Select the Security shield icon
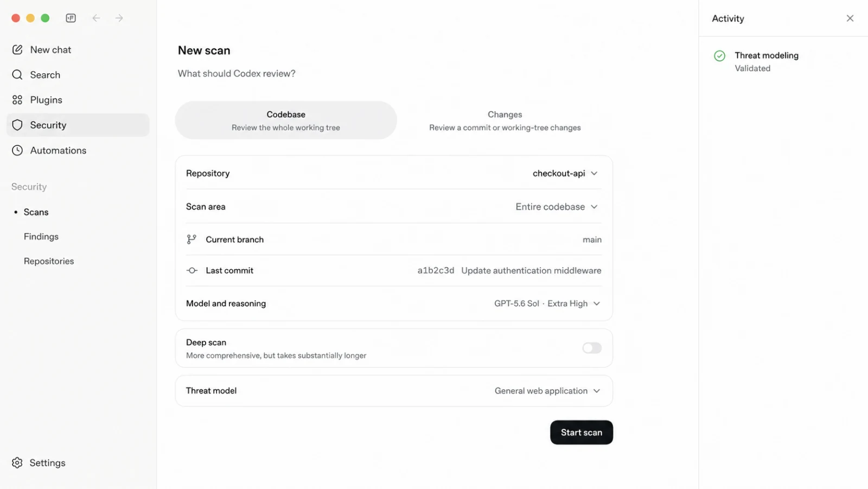 17,125
